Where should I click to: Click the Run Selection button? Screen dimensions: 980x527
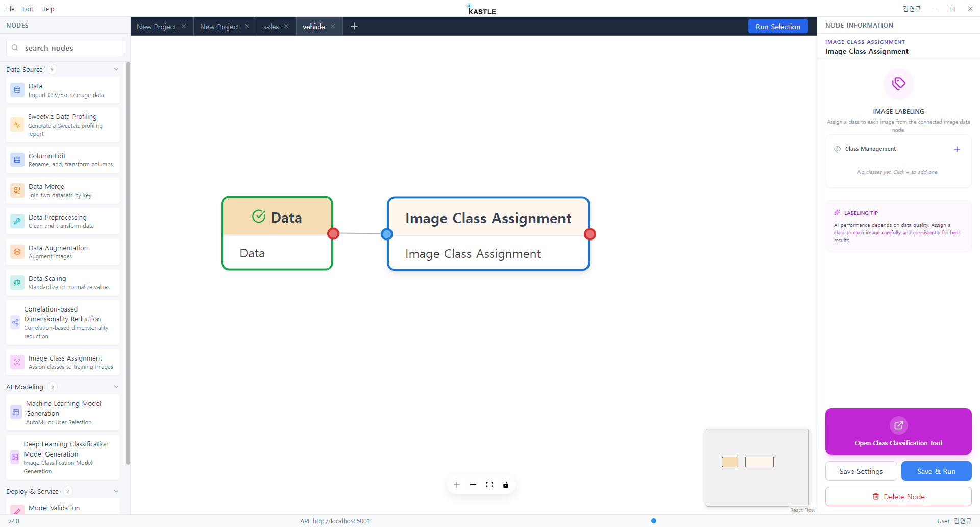(x=778, y=27)
